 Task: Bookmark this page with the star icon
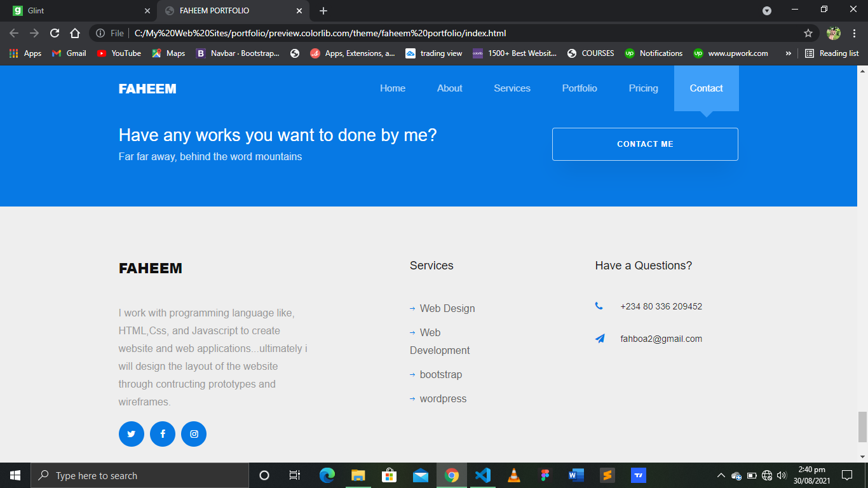(x=808, y=33)
